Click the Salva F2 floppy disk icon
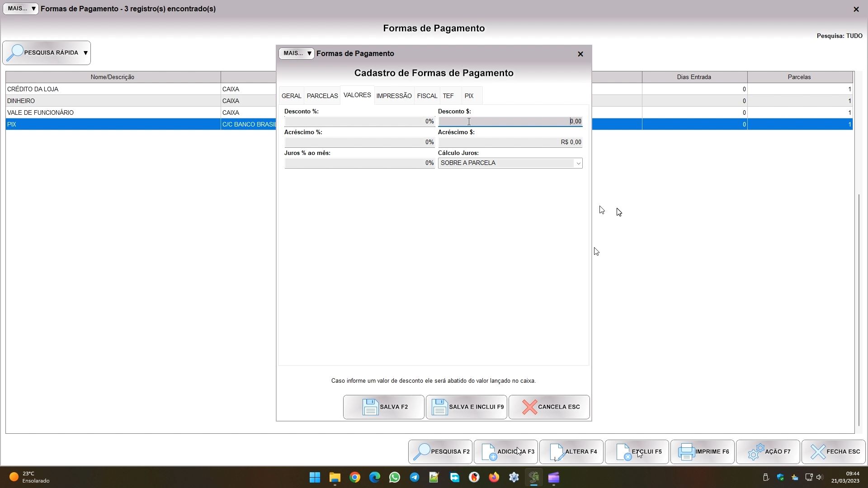 (x=370, y=407)
